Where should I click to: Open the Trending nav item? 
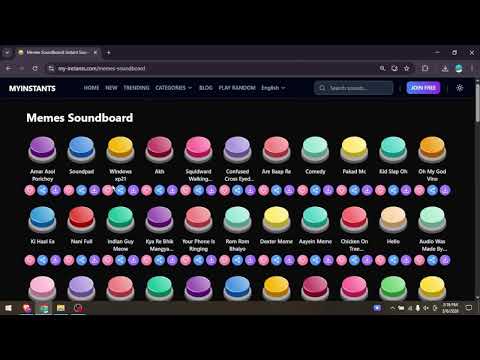[x=136, y=88]
